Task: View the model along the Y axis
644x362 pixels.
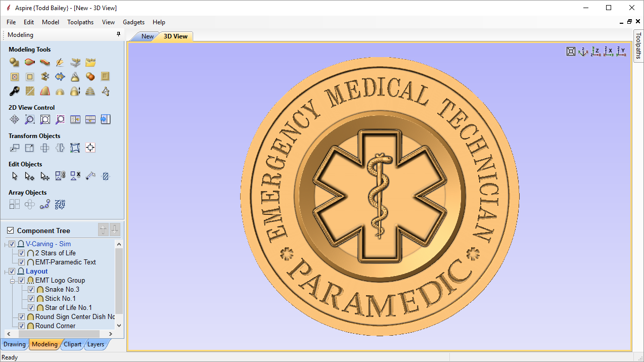Action: [x=622, y=52]
